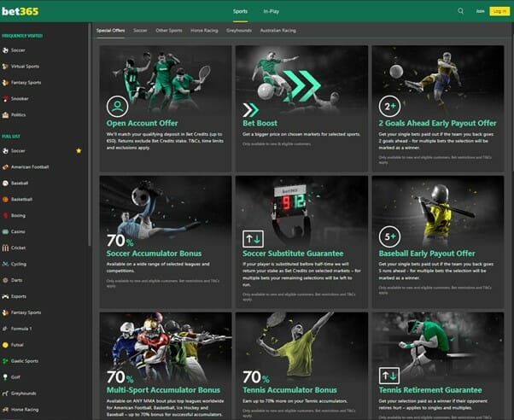Click 'Gaelic Sports' sidebar label
The image size is (514, 420).
[x=25, y=361]
